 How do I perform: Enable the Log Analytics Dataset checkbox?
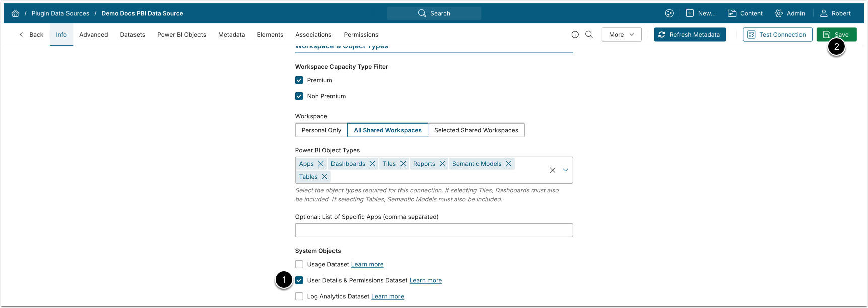click(x=299, y=296)
